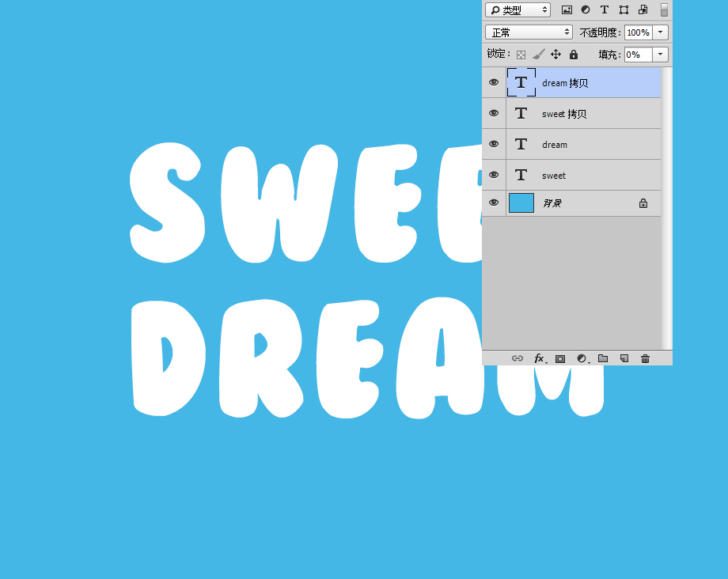Filter for shape layers icon

624,9
